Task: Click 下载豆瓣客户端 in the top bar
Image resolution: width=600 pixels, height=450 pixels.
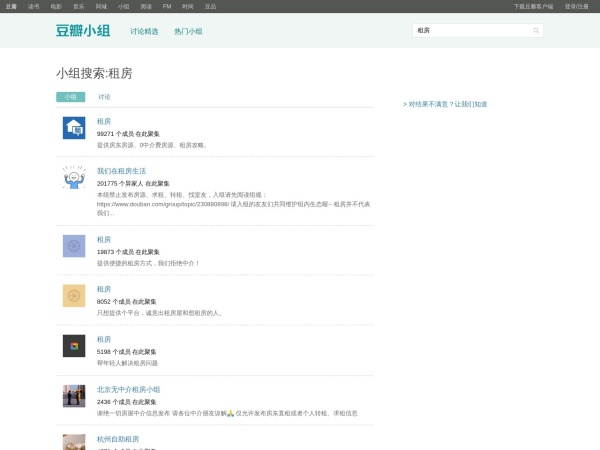Action: (x=533, y=6)
